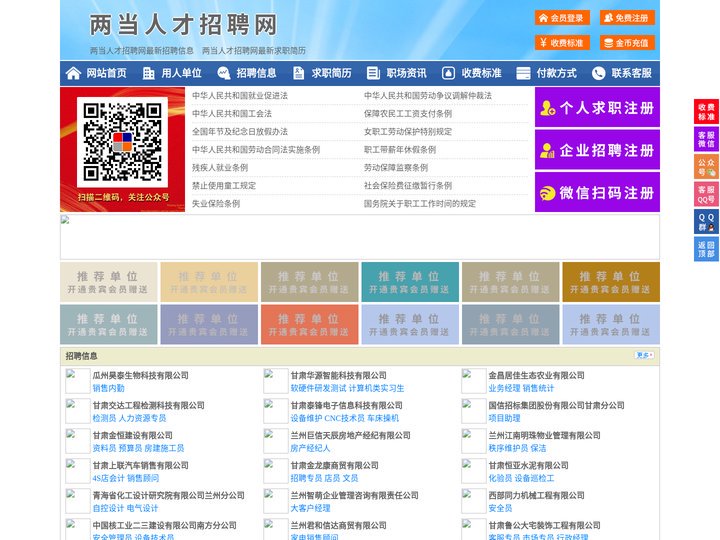Click the chat icon beside 招聘信息
The width and height of the screenshot is (720, 540).
click(x=224, y=73)
